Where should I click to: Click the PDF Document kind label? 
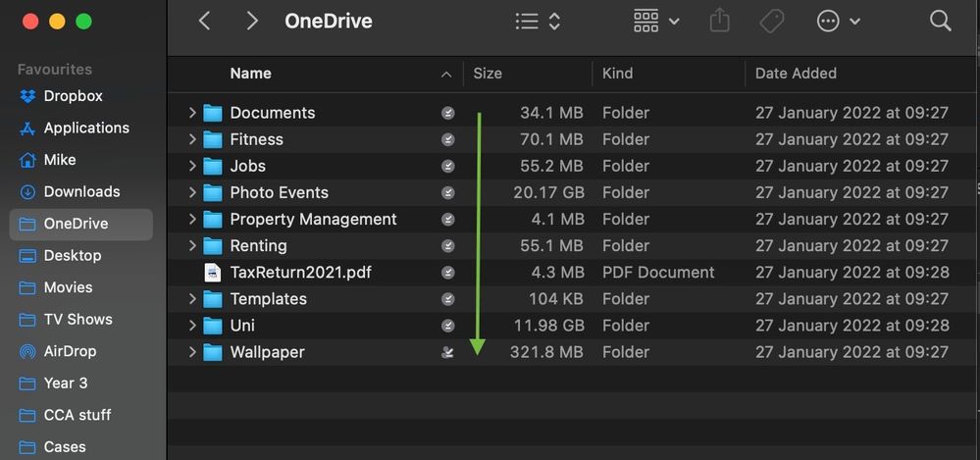point(658,273)
